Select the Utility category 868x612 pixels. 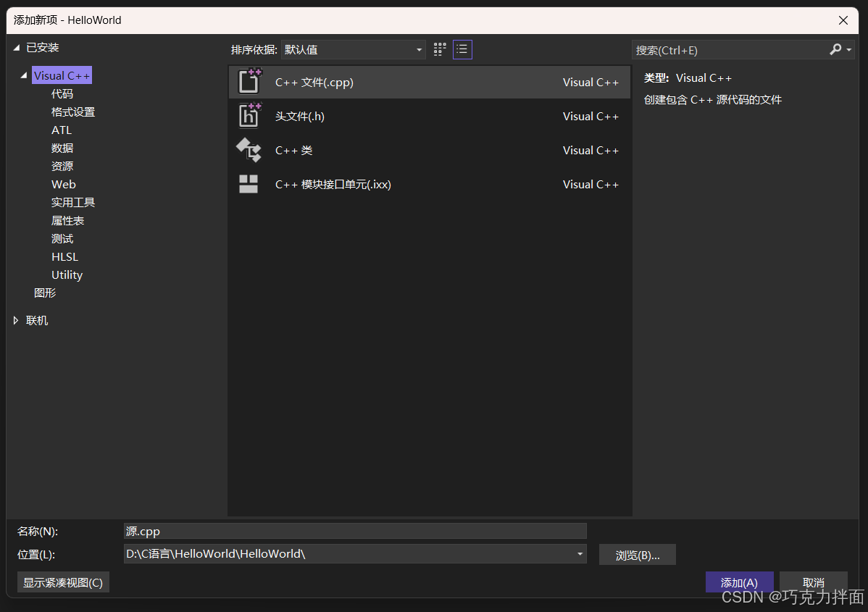[x=67, y=275]
